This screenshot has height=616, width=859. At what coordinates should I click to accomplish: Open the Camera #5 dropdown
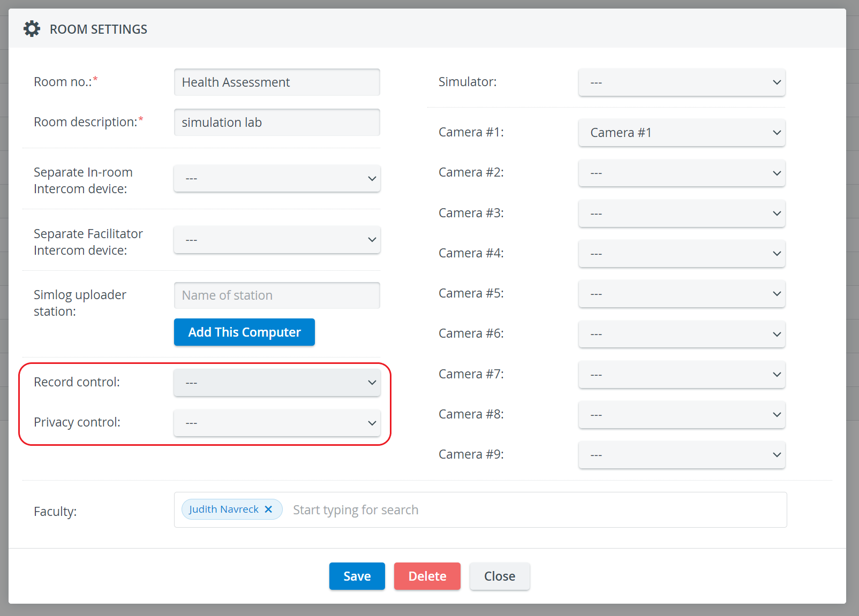(682, 294)
